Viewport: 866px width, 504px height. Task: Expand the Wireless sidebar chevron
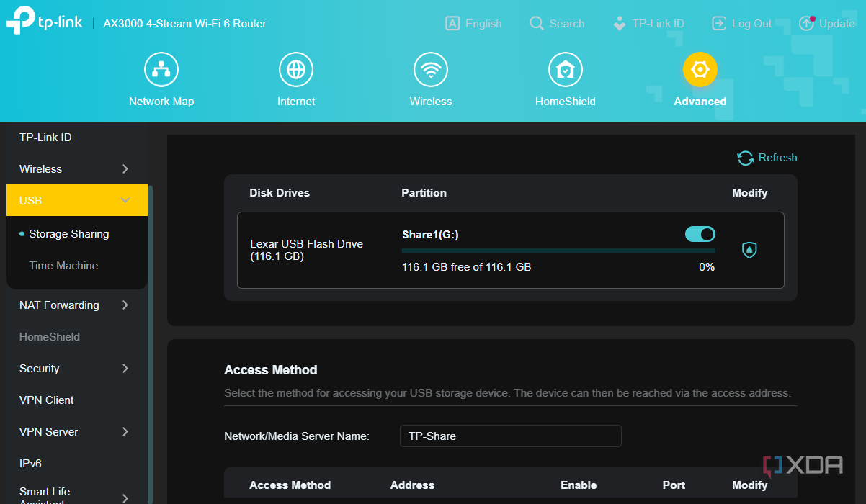[x=125, y=169]
